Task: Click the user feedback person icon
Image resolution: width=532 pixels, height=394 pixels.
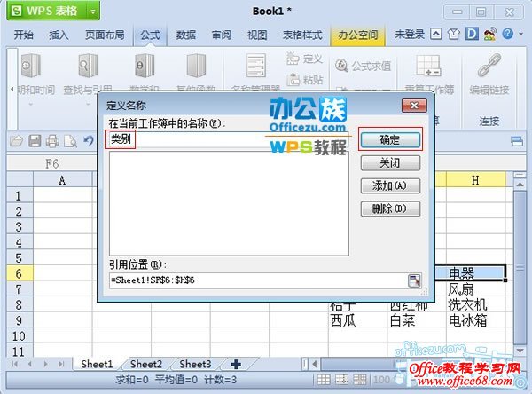Action: (x=489, y=35)
